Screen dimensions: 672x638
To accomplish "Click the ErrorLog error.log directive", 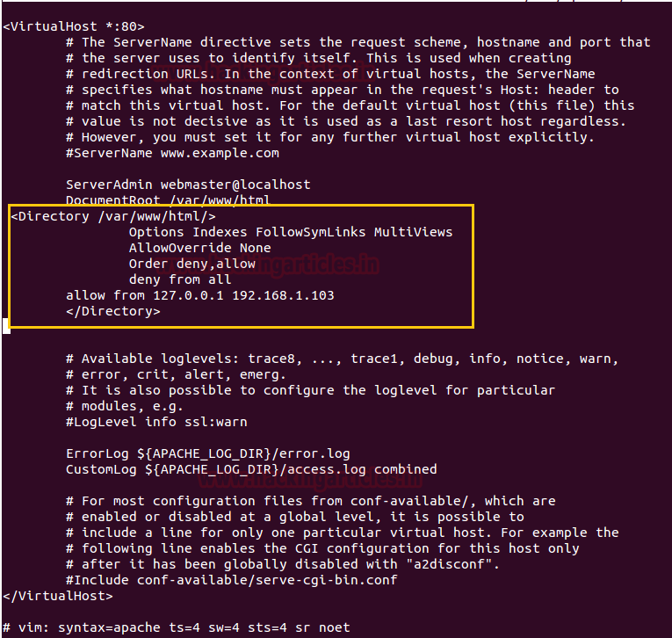I will tap(208, 453).
